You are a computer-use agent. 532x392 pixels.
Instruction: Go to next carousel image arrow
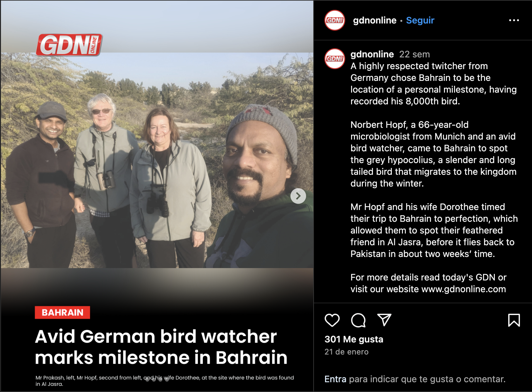click(298, 196)
